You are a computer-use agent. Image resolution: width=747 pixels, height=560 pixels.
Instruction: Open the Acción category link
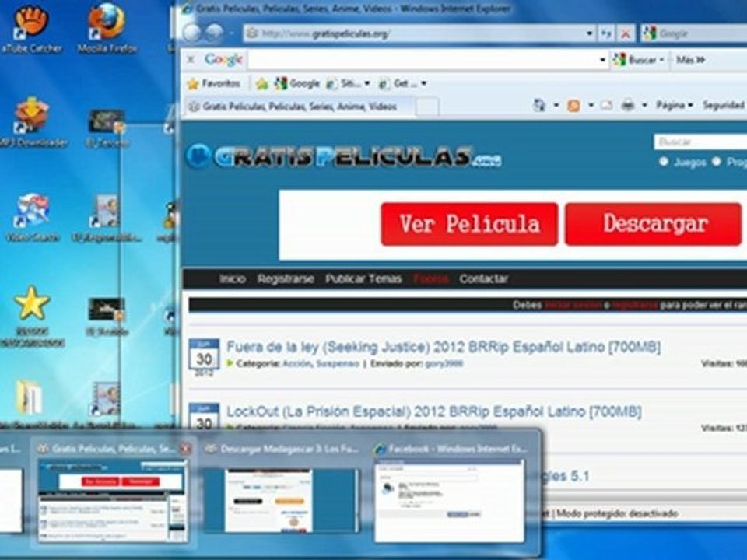coord(296,364)
